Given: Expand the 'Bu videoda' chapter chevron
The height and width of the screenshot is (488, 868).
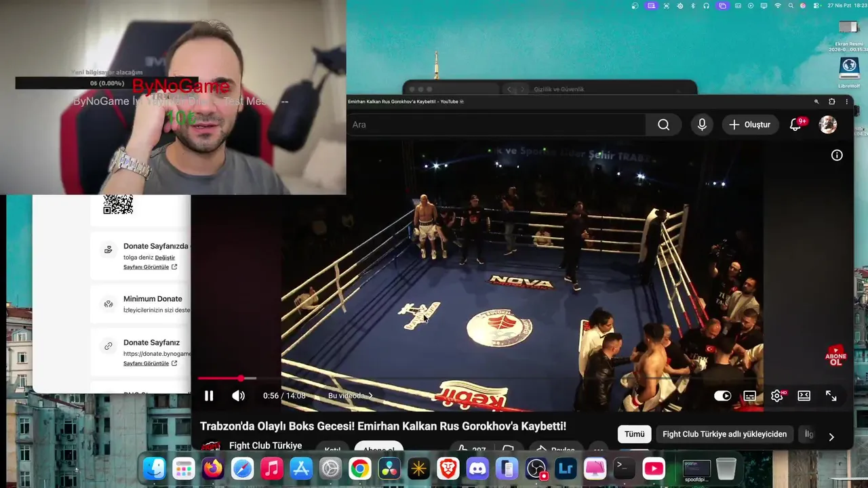Looking at the screenshot, I should (x=371, y=396).
